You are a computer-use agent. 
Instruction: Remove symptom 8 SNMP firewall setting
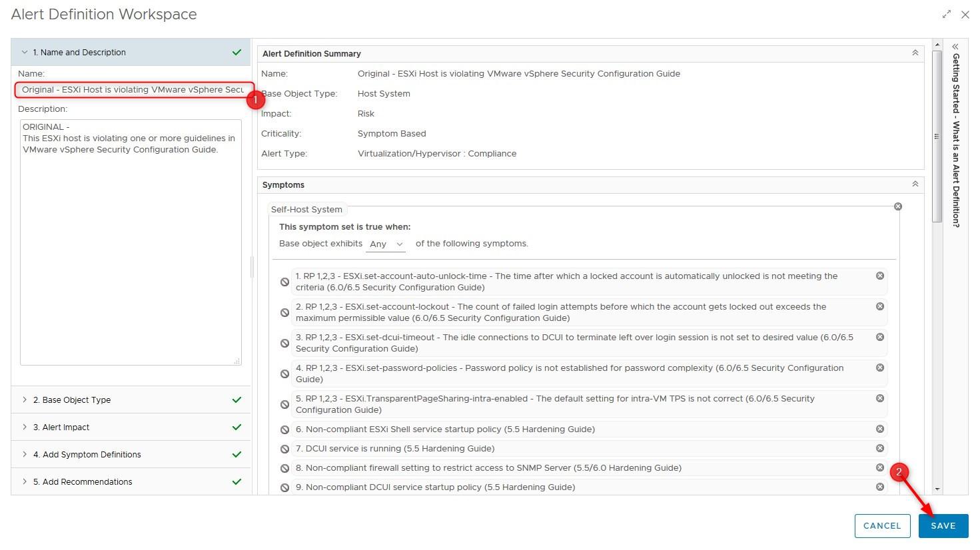coord(879,467)
